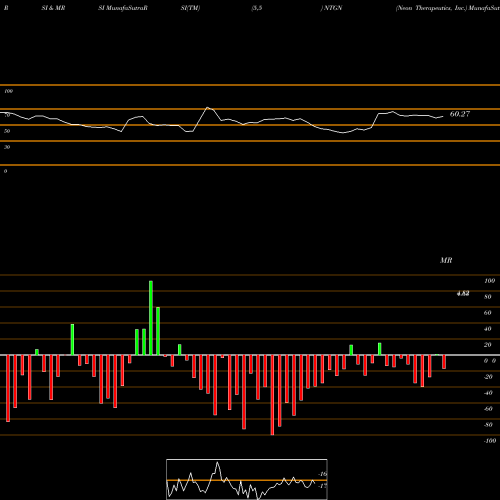
Task: Click the 100 axis label in RSI panel
Action: [9, 91]
